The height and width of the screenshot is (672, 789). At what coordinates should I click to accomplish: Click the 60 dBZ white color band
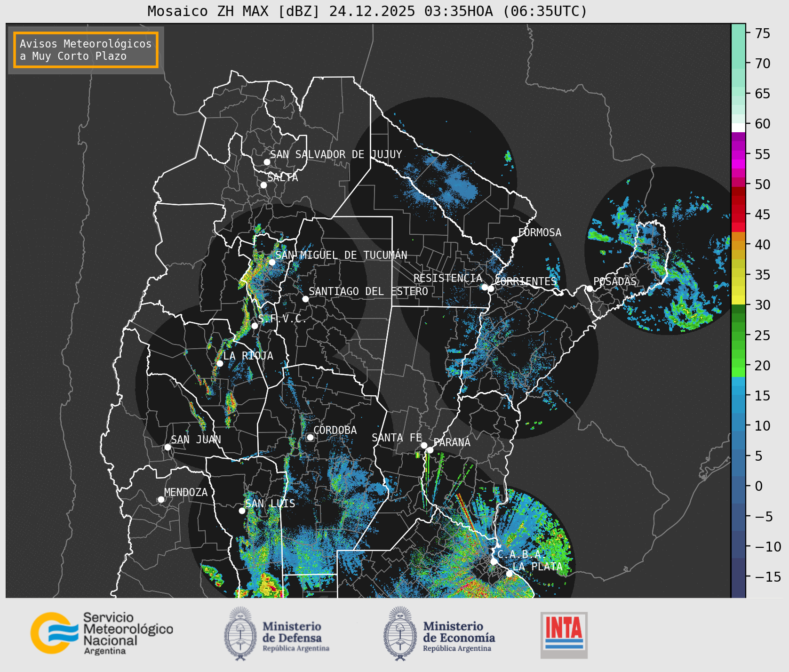tap(738, 128)
